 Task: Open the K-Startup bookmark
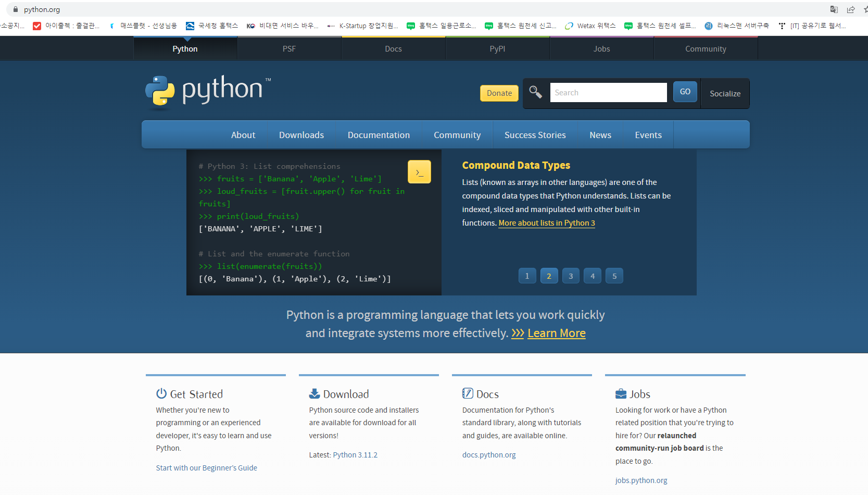pos(362,26)
